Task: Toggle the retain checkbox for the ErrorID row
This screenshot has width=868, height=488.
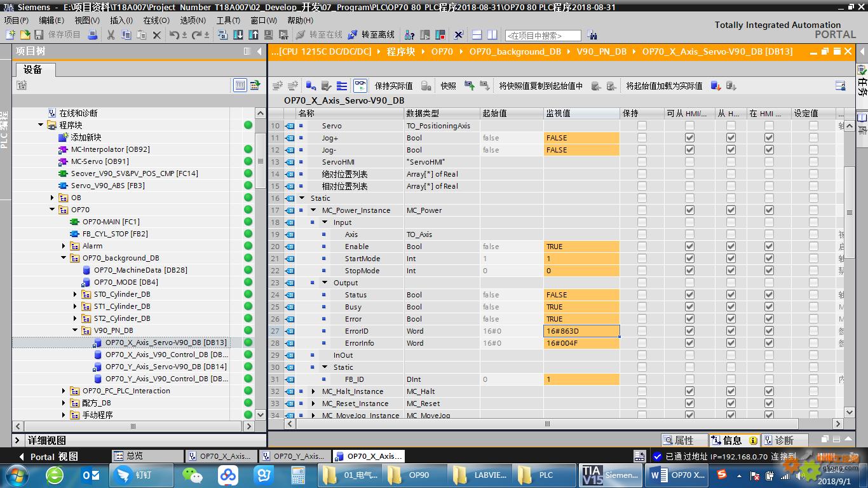Action: tap(642, 331)
